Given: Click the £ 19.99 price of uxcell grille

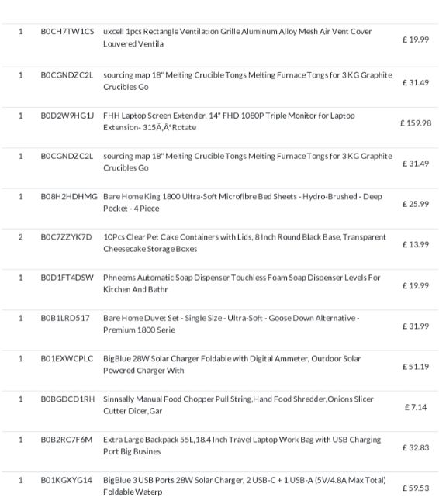Looking at the screenshot, I should (x=416, y=40).
